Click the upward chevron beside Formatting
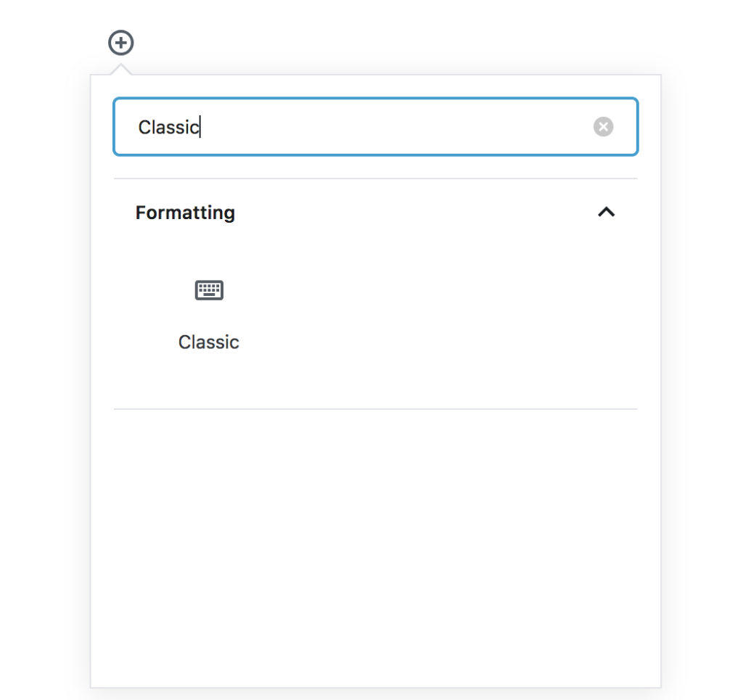The width and height of the screenshot is (743, 700). point(606,213)
